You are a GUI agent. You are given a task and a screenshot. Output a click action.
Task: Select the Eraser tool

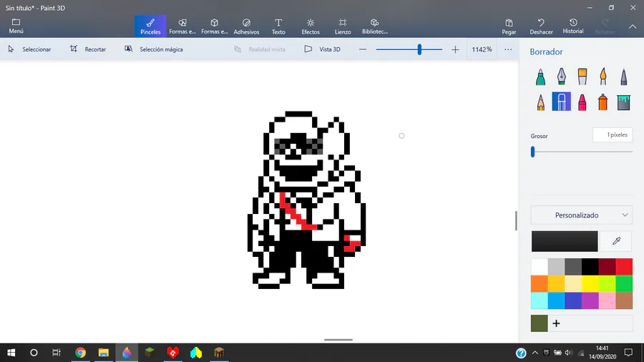[x=562, y=102]
